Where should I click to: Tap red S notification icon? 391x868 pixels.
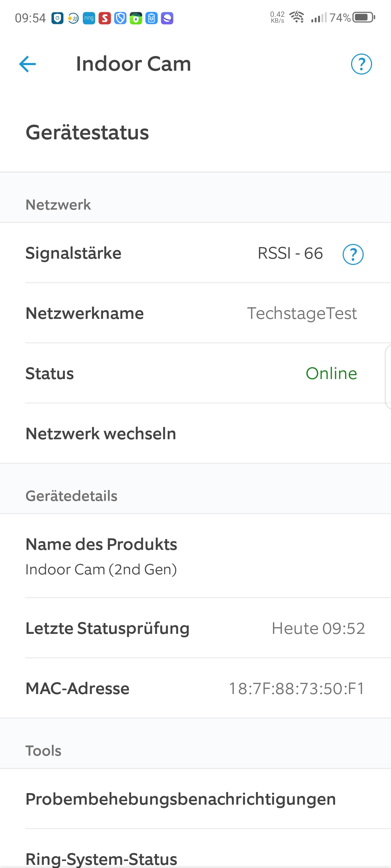pyautogui.click(x=104, y=18)
